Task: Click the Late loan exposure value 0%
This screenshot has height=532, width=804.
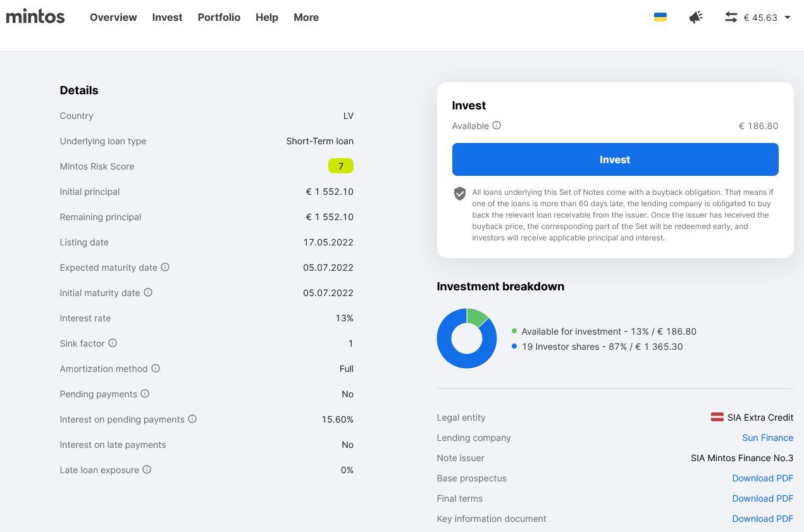Action: pyautogui.click(x=347, y=470)
